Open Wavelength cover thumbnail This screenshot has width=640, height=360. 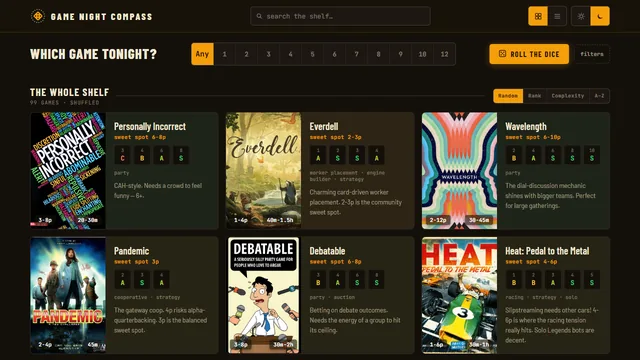tap(460, 171)
